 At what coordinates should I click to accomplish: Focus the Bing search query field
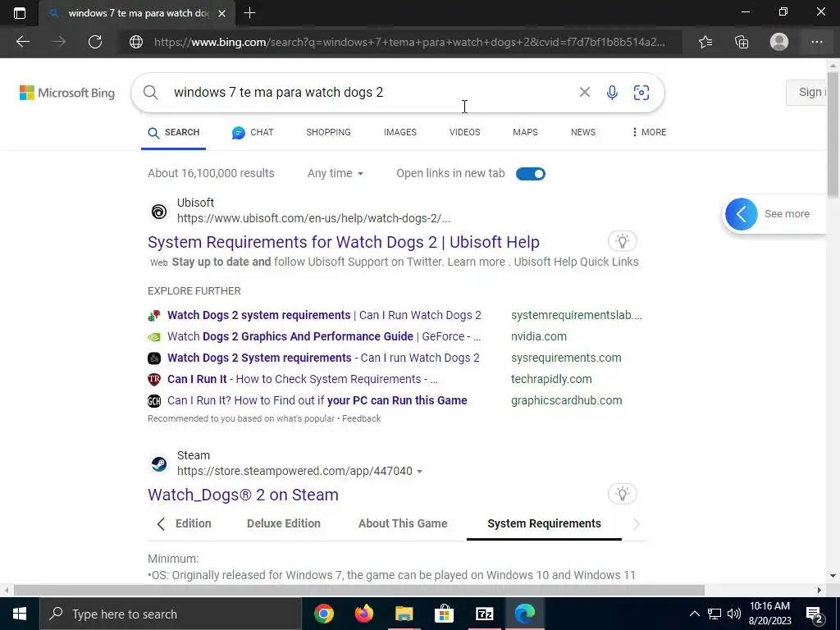click(370, 92)
